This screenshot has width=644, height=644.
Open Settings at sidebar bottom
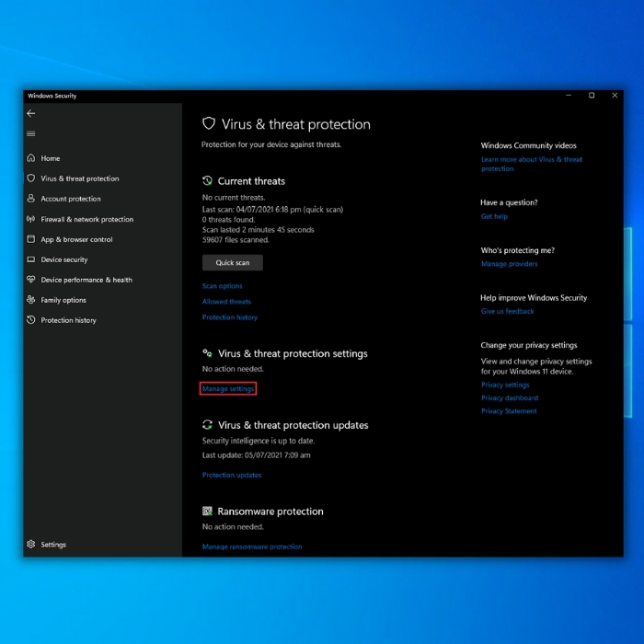point(53,545)
